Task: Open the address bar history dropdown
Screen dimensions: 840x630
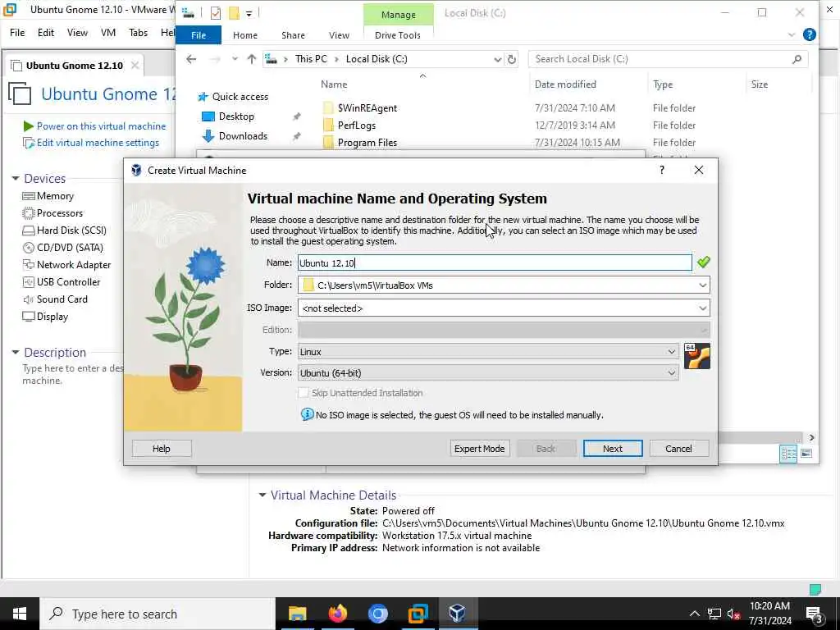Action: tap(497, 59)
